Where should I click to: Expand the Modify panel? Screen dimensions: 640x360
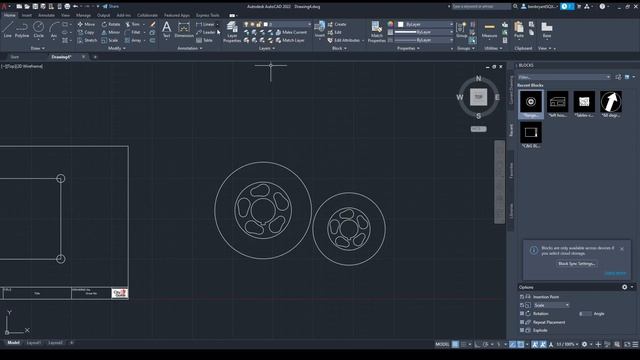pyautogui.click(x=116, y=48)
